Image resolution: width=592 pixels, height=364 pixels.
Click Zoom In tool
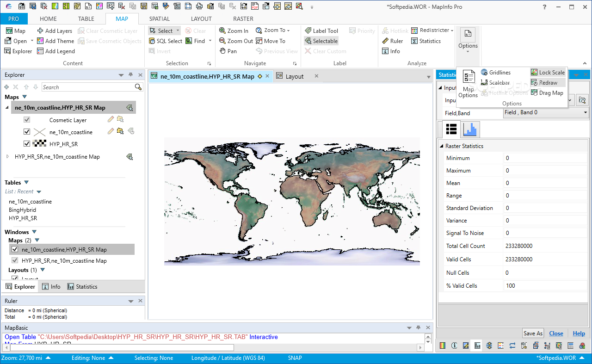(x=234, y=31)
